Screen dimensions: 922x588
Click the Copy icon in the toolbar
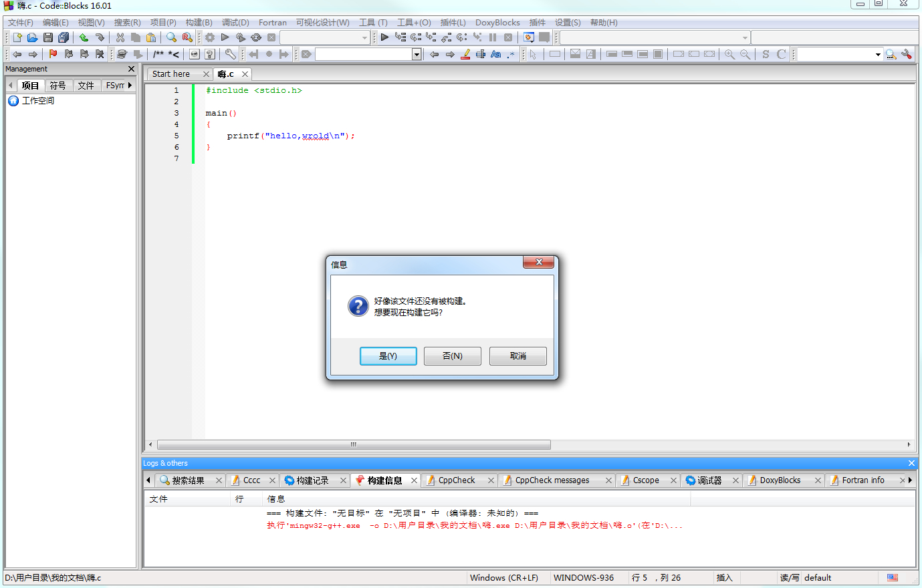click(x=136, y=37)
